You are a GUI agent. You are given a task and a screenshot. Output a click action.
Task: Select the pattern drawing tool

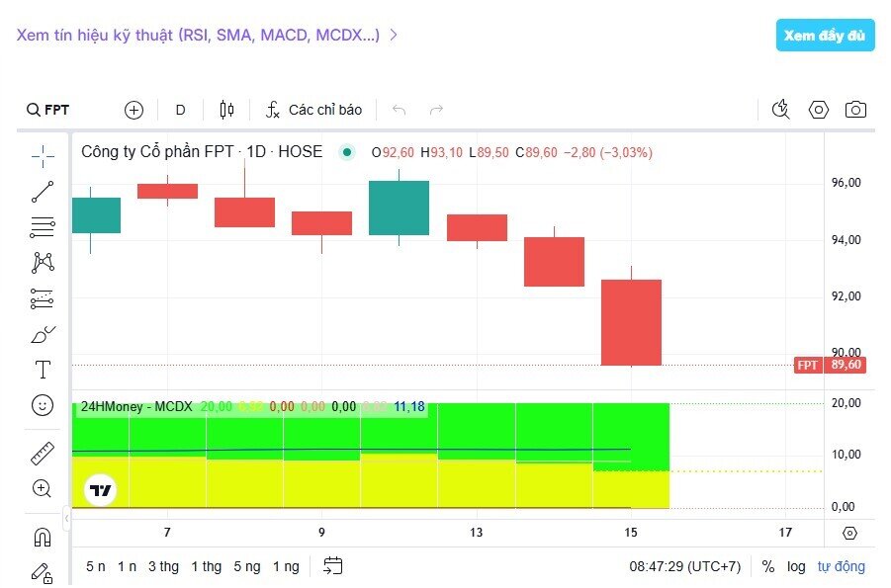[43, 263]
